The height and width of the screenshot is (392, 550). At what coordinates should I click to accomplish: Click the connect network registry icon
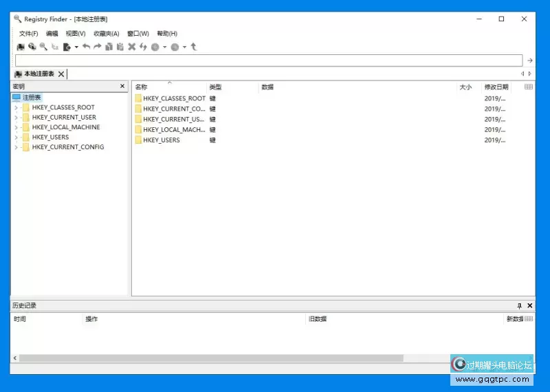[x=32, y=47]
